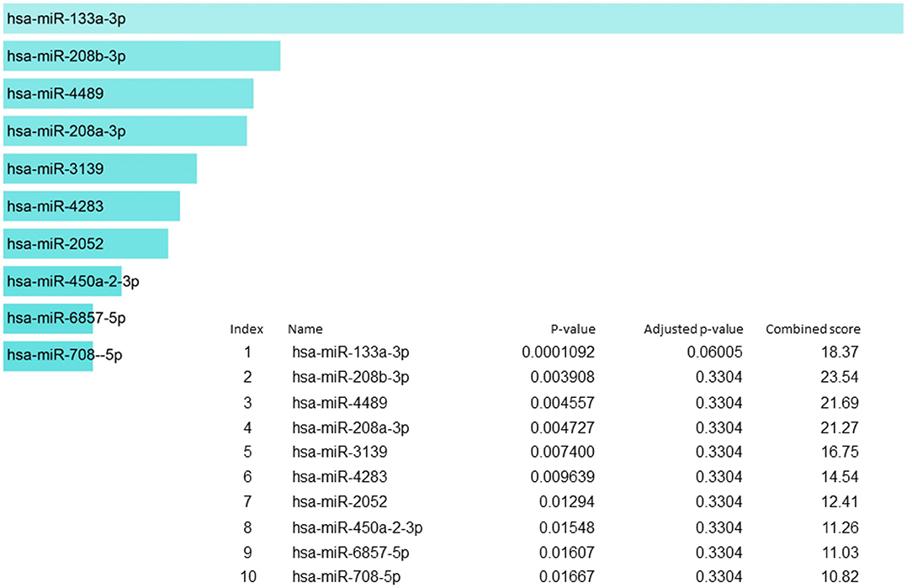Select the P-value 0.01548
The width and height of the screenshot is (912, 588).
(x=567, y=527)
